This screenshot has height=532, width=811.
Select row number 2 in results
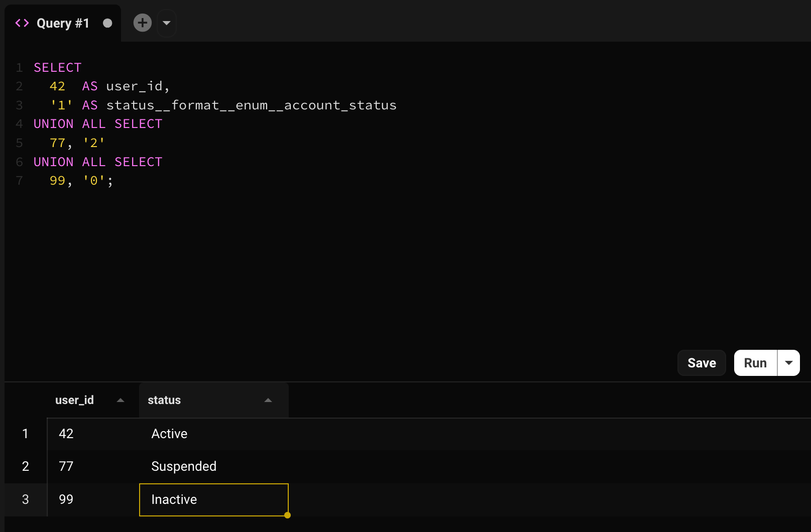point(26,467)
